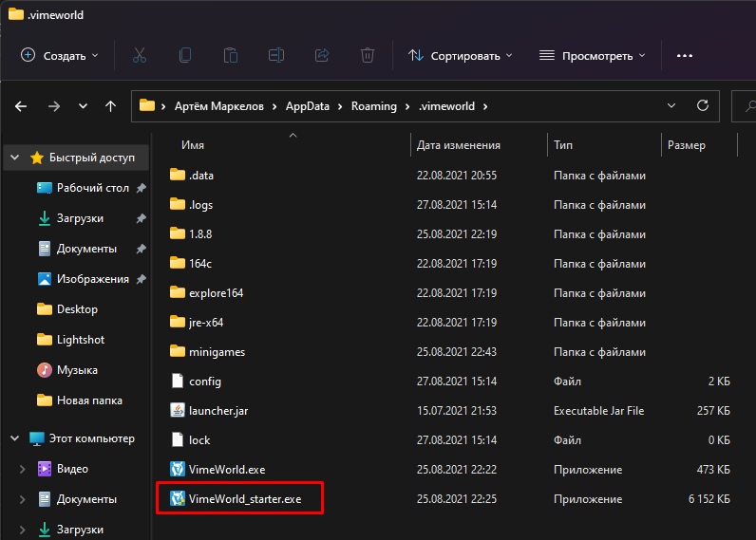Select the launcher.jar file
Image resolution: width=756 pixels, height=540 pixels.
coord(217,411)
